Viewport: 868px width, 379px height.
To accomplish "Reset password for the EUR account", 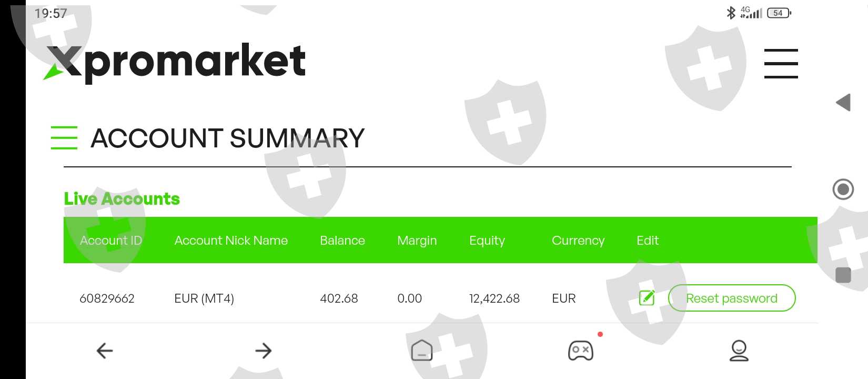I will [x=731, y=298].
